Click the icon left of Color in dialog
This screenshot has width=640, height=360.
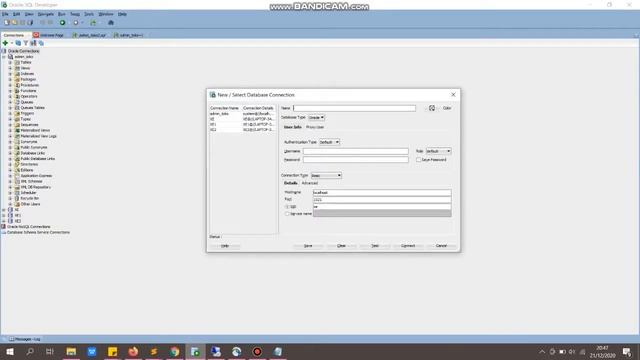[432, 108]
